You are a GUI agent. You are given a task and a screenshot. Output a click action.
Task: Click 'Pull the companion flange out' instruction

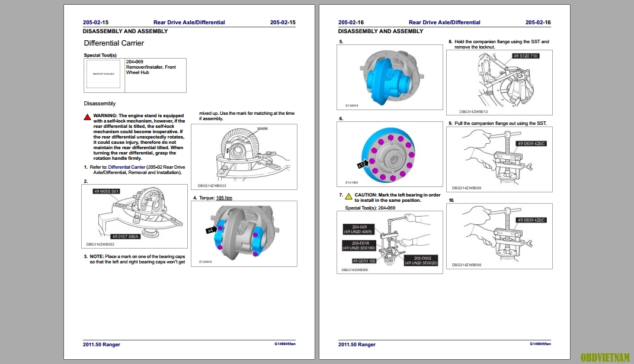(501, 123)
